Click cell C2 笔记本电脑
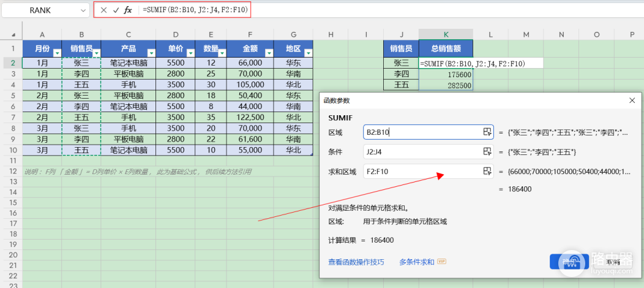This screenshot has height=288, width=644. point(128,63)
